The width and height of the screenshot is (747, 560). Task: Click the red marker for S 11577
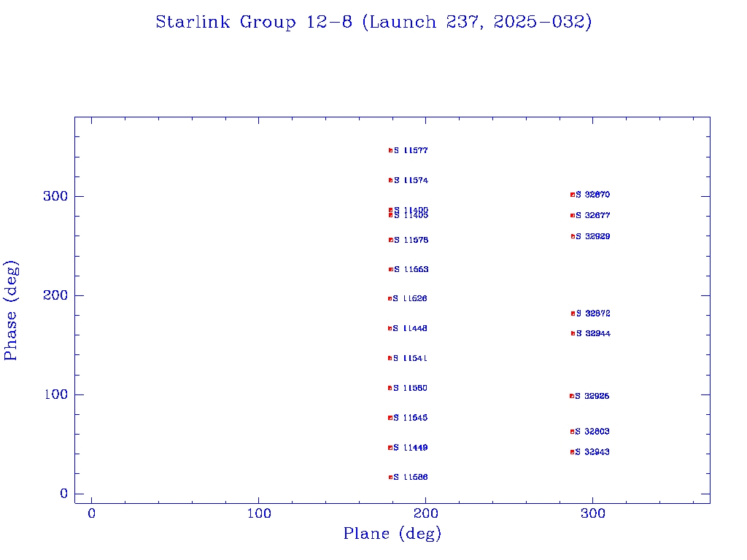[391, 151]
